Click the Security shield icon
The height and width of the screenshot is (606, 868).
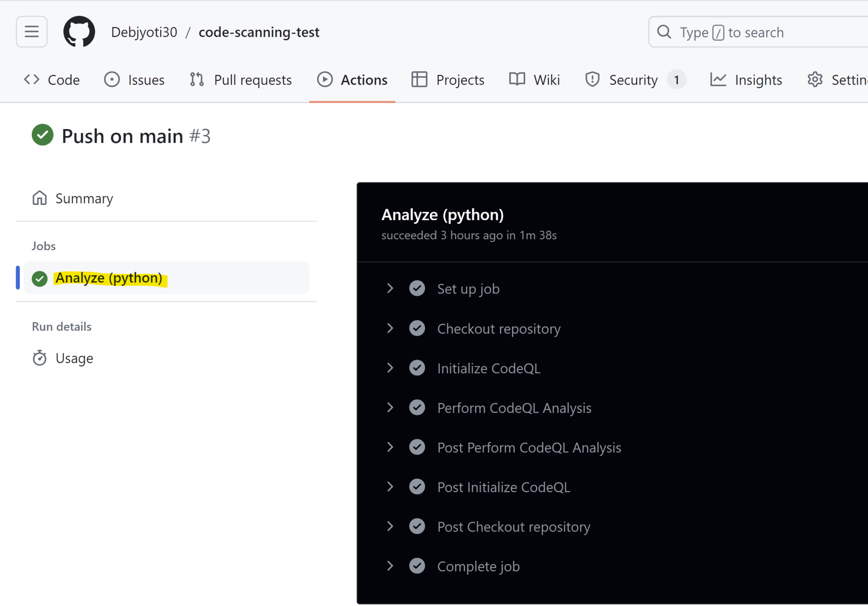[x=592, y=80]
